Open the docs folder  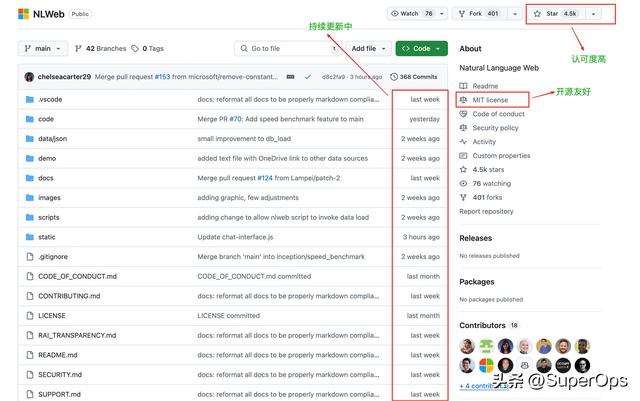(46, 178)
